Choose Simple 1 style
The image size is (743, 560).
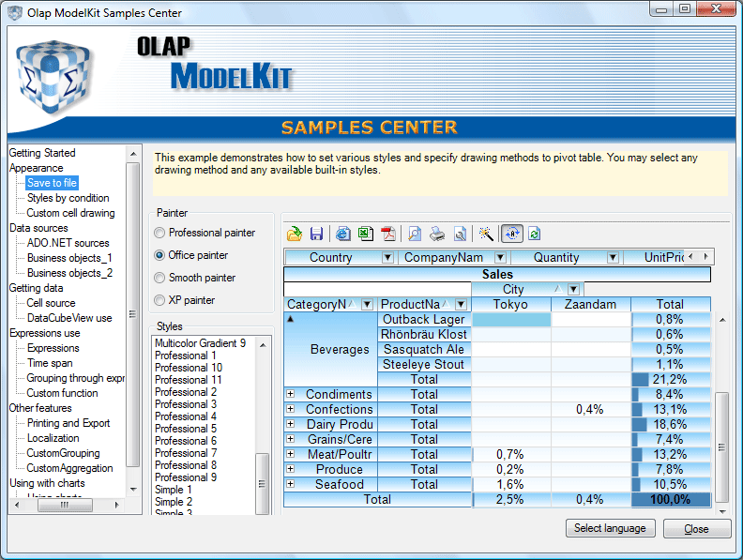[x=174, y=490]
